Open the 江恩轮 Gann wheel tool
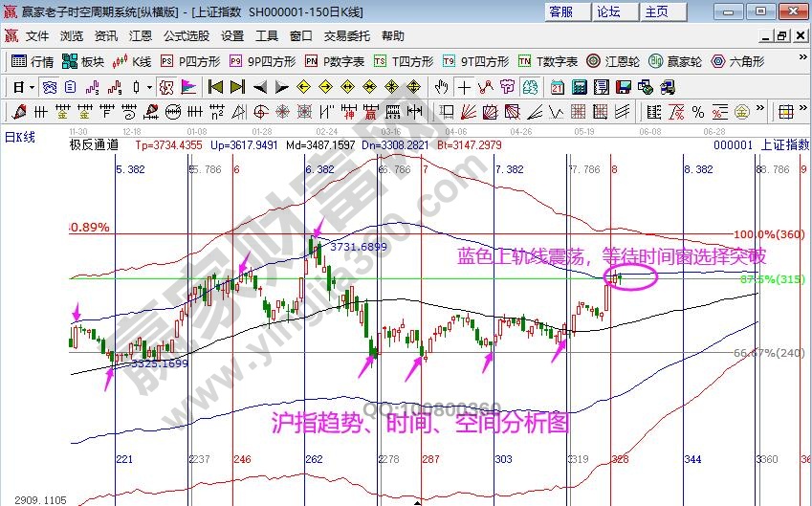This screenshot has width=812, height=506. [x=612, y=61]
